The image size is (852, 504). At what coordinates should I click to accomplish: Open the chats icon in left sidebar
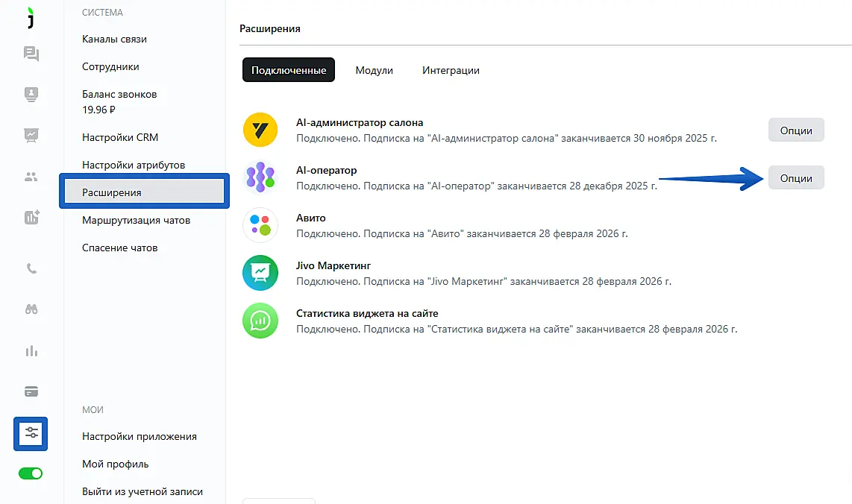(31, 54)
